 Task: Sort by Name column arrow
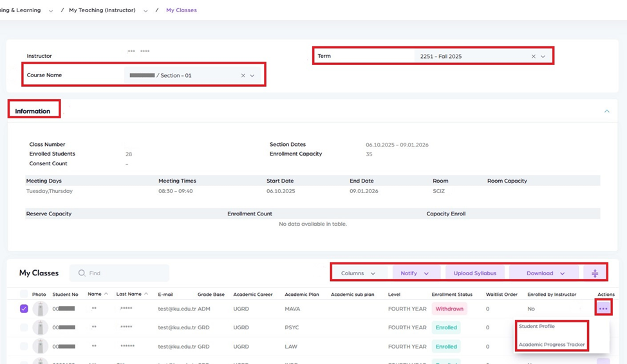point(106,294)
